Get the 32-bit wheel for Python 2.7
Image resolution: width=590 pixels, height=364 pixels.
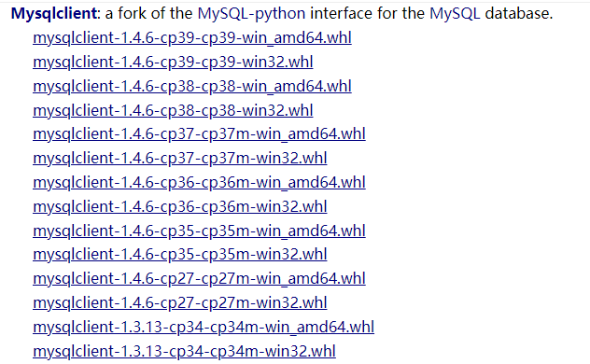(180, 302)
